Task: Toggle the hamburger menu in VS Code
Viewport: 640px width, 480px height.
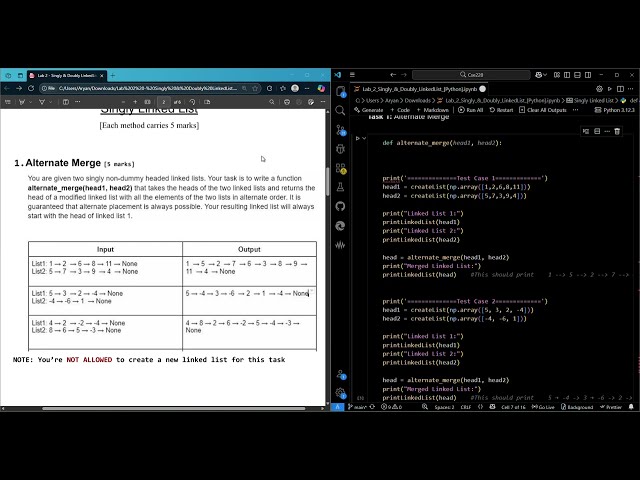Action: [x=352, y=75]
